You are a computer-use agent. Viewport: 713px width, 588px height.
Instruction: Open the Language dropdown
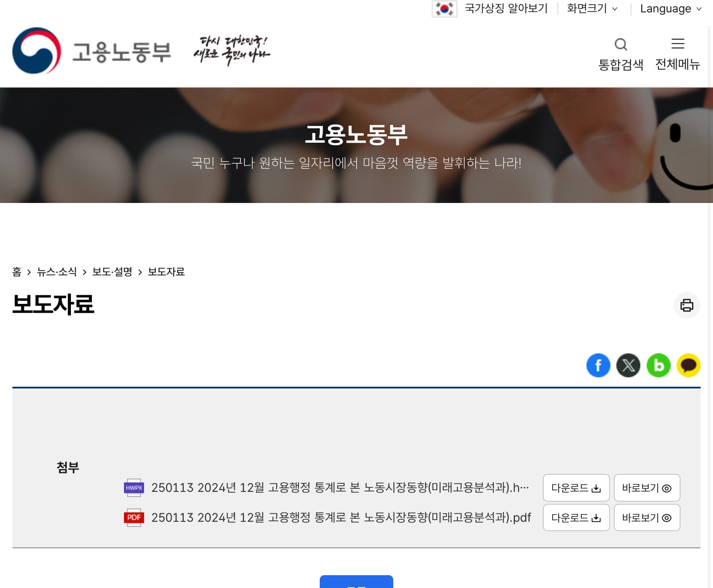click(x=671, y=9)
